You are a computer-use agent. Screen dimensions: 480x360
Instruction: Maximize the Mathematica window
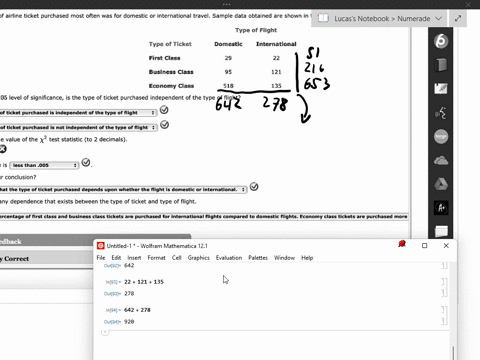424,246
